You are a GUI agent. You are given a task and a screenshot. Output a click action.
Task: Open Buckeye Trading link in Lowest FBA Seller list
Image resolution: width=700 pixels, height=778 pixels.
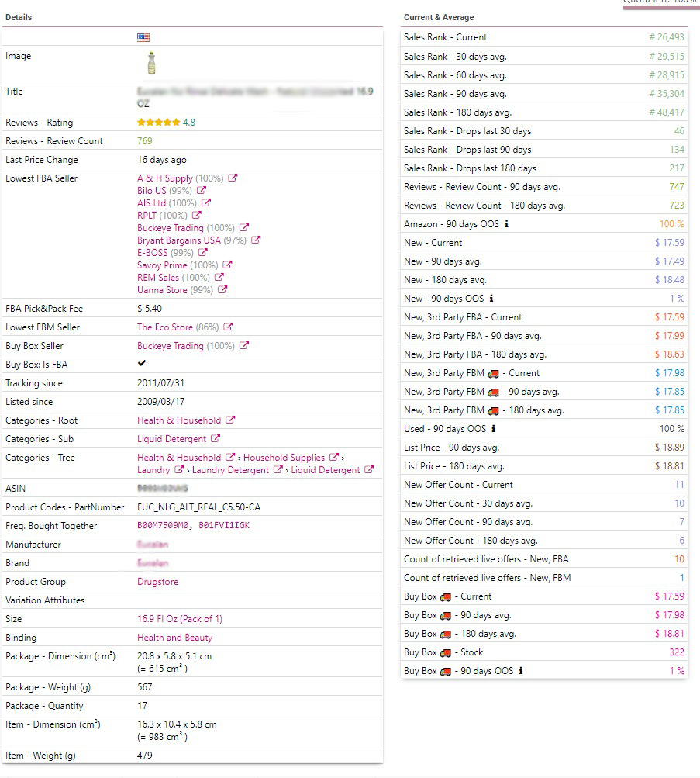171,228
